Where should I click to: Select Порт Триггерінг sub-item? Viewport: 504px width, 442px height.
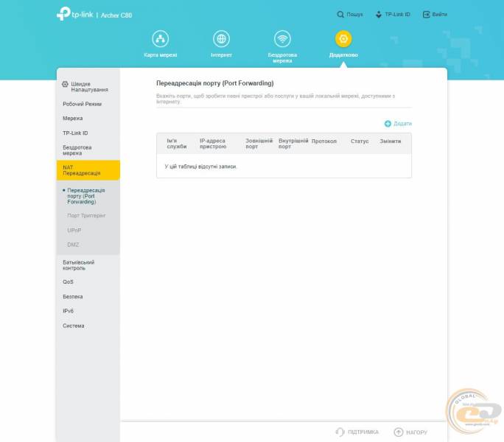point(86,216)
